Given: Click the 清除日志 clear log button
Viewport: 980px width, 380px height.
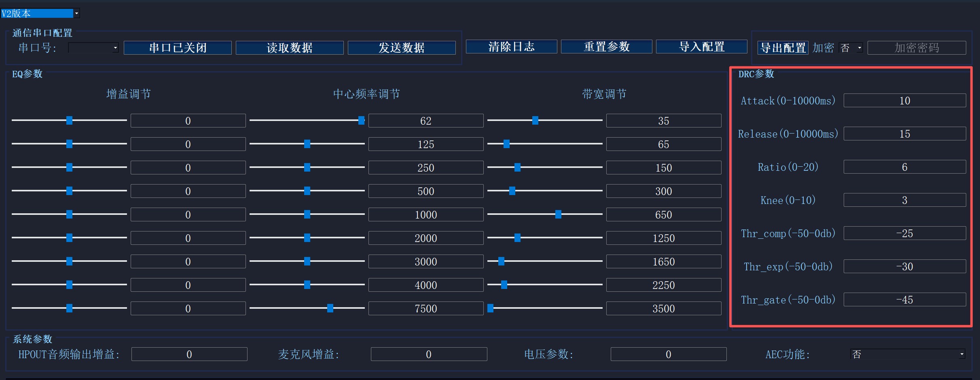Looking at the screenshot, I should click(x=511, y=47).
